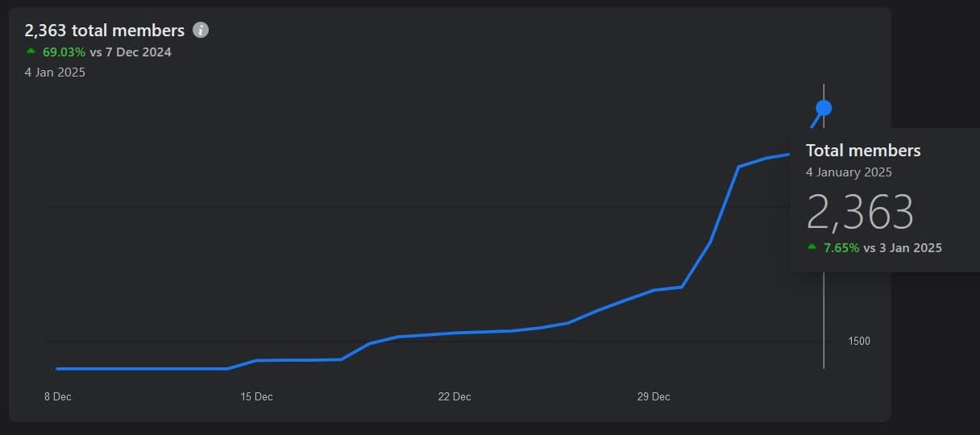Viewport: 980px width, 435px height.
Task: Click the green up arrow beside 7.65%
Action: coord(812,247)
